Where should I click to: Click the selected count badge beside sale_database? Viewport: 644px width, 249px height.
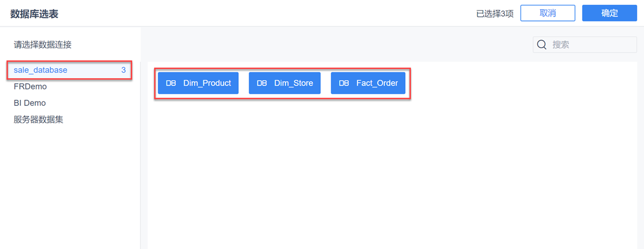pyautogui.click(x=123, y=70)
